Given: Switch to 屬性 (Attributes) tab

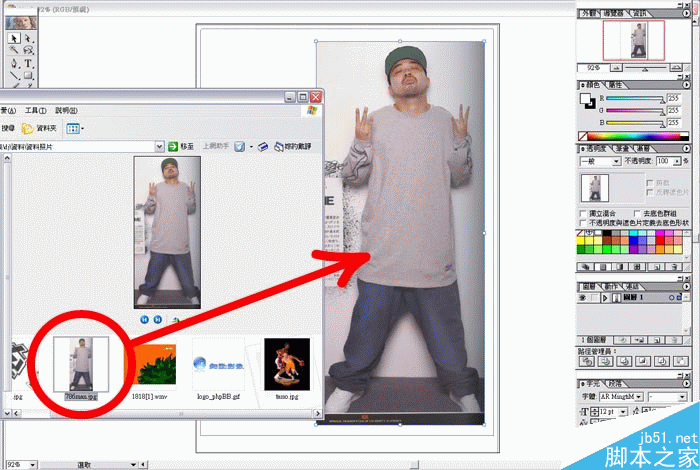Looking at the screenshot, I should click(615, 84).
